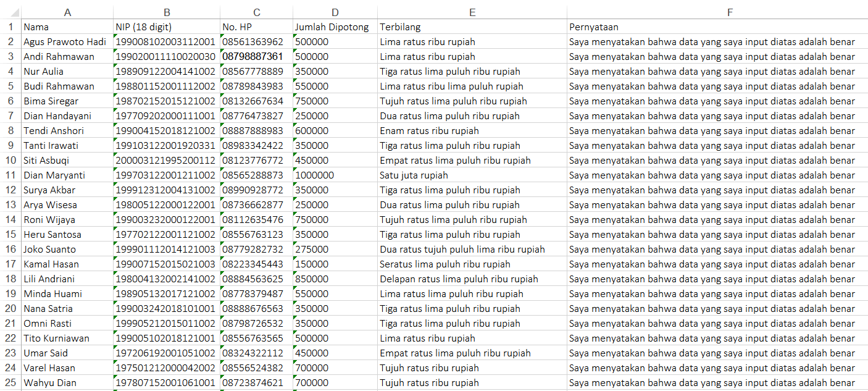The width and height of the screenshot is (868, 391).
Task: Click the 'Pernyataan' header cell
Action: [717, 27]
